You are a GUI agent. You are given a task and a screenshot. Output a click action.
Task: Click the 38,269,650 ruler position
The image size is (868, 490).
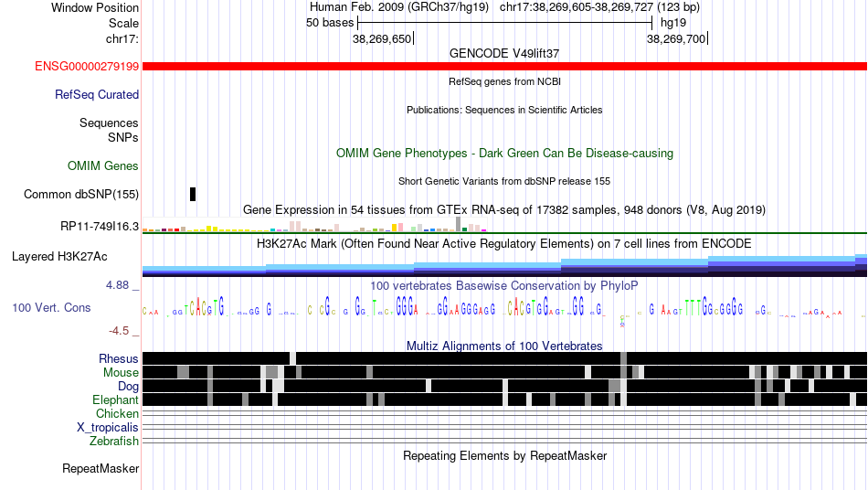click(383, 38)
